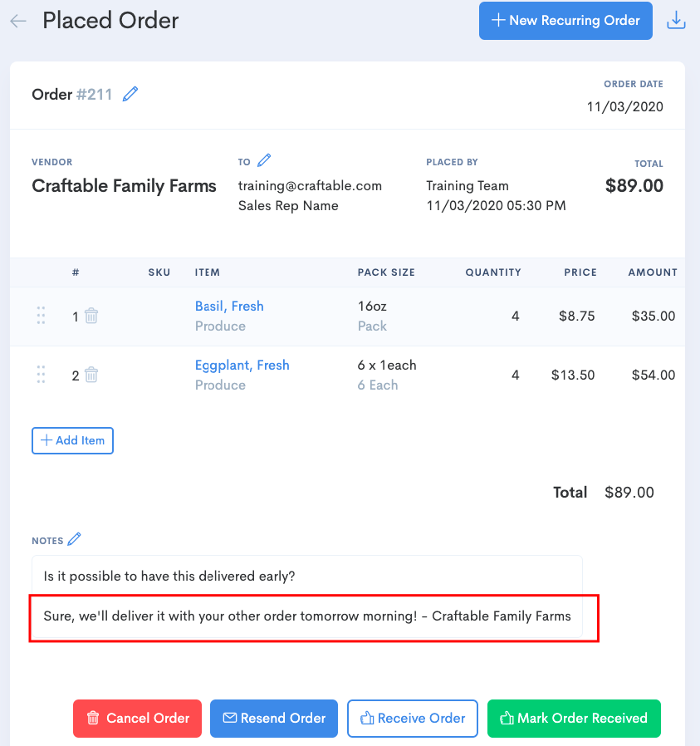Mark the order as received
Screen dimensions: 700x746
pyautogui.click(x=573, y=719)
